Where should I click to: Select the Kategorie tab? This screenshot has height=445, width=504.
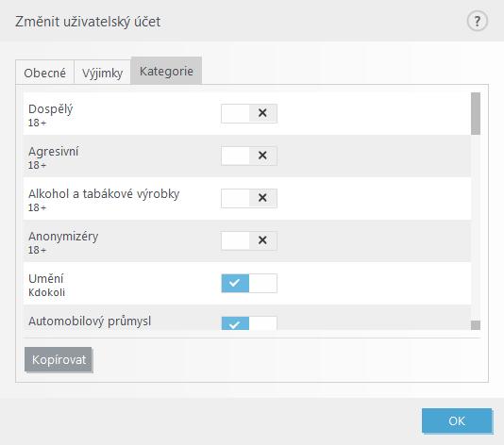pos(166,71)
